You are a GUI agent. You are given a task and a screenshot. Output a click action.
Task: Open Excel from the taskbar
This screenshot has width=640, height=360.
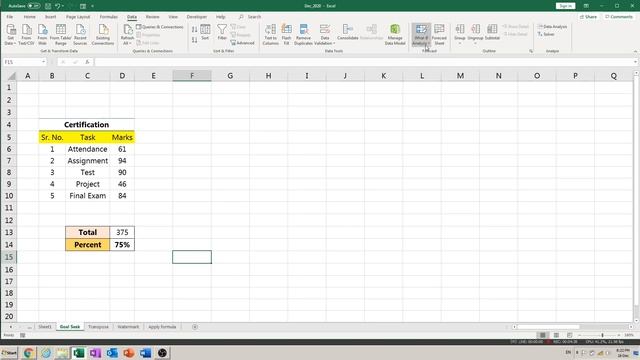(78, 353)
